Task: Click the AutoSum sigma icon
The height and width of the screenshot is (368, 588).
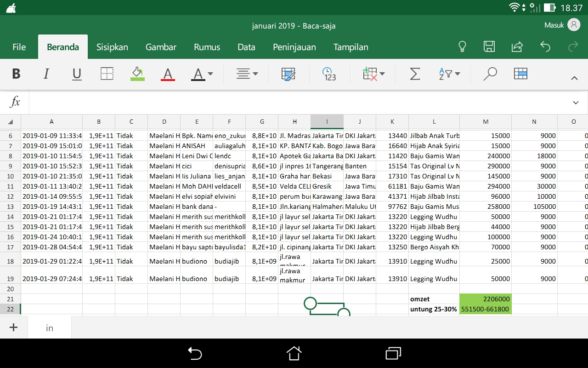Action: point(415,74)
